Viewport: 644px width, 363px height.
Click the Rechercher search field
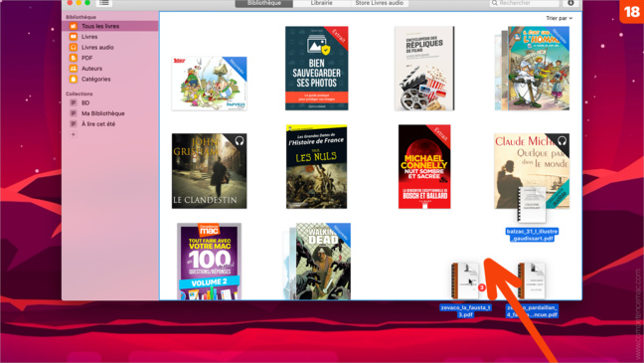(525, 3)
